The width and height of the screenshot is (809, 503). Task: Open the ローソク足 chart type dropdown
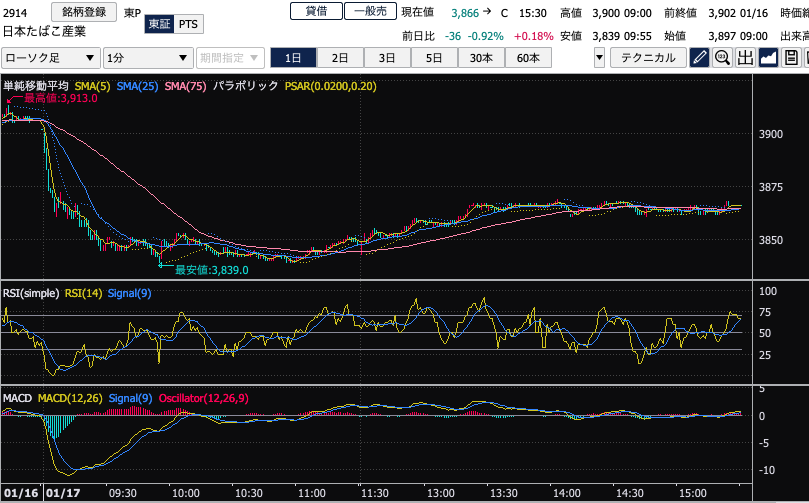(50, 58)
